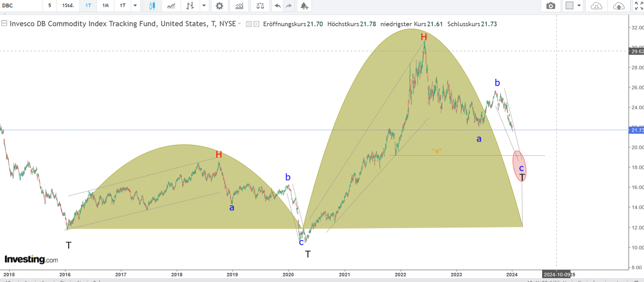Take a chart snapshot with camera
This screenshot has height=282, width=644.
[x=551, y=6]
